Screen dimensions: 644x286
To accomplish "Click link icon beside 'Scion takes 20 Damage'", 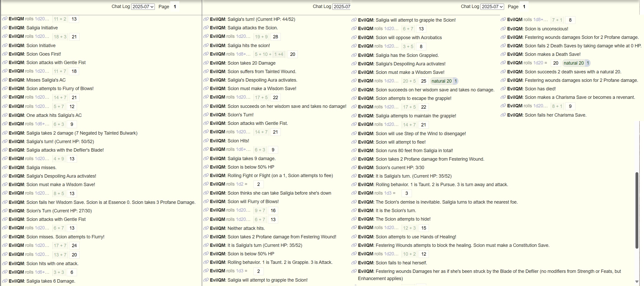I will (206, 63).
